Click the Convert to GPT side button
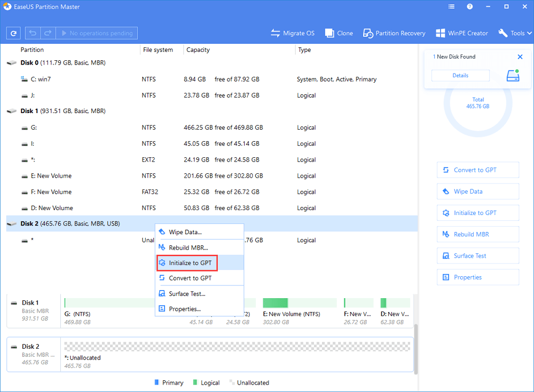 point(477,170)
